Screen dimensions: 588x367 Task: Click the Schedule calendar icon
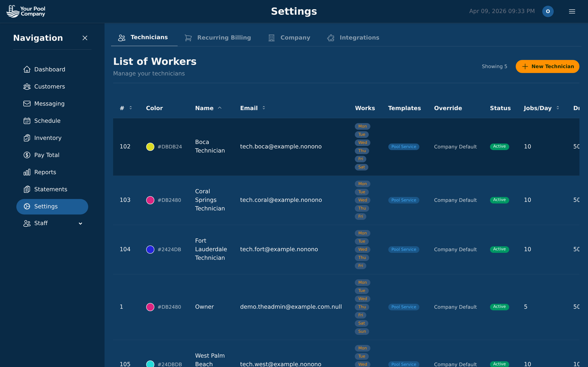point(27,121)
